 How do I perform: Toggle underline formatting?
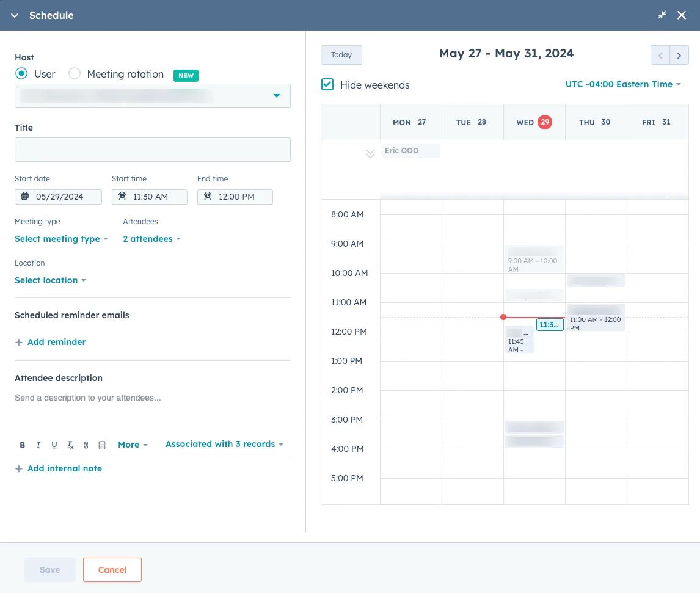click(x=54, y=445)
